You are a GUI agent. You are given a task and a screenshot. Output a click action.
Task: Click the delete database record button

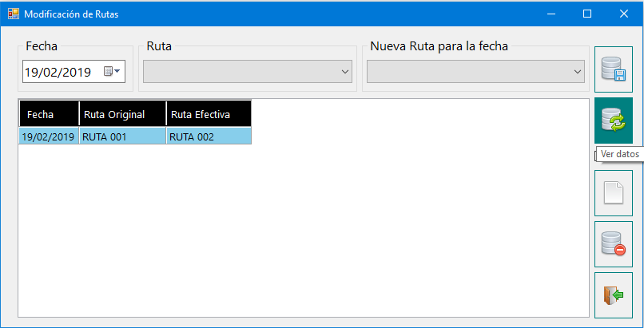pos(614,244)
